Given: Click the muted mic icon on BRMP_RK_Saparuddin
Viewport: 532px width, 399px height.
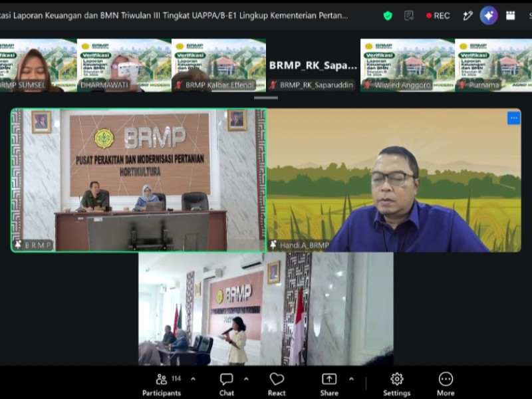Looking at the screenshot, I should tap(273, 85).
